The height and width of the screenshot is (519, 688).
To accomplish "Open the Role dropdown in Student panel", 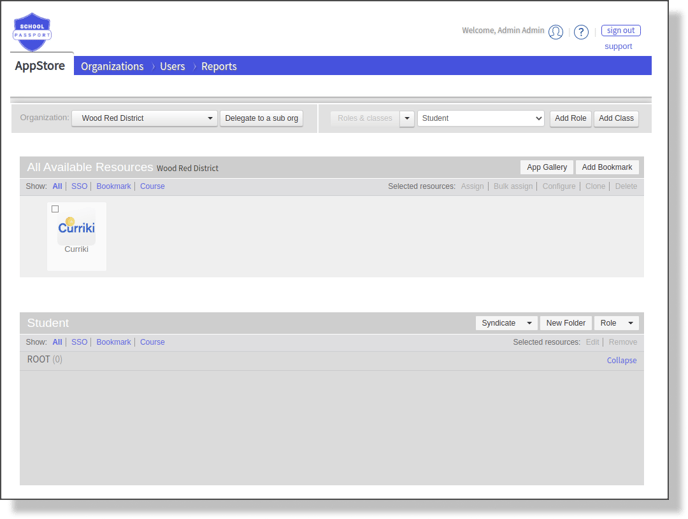I will pos(616,323).
